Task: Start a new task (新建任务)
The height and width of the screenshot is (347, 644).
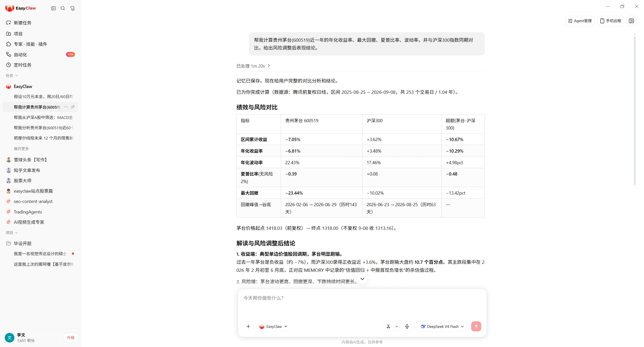Action: 40,23
